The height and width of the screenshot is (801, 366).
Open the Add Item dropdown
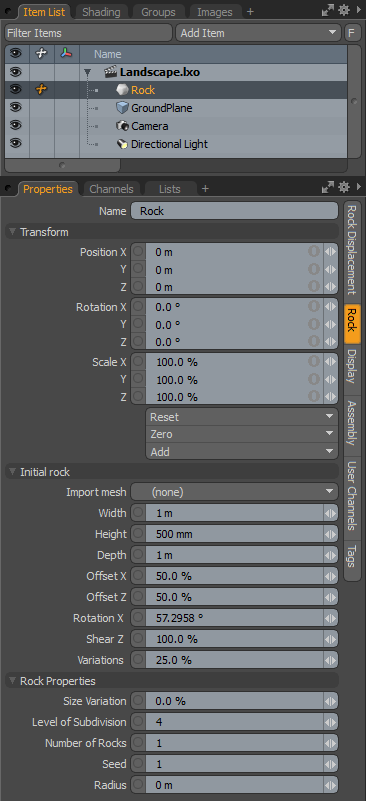pyautogui.click(x=258, y=33)
